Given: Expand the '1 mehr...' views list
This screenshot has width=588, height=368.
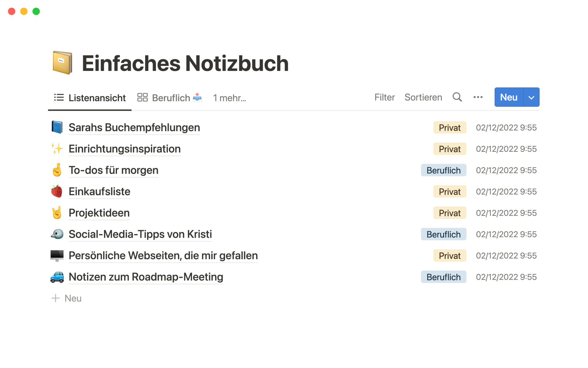Looking at the screenshot, I should click(x=229, y=98).
